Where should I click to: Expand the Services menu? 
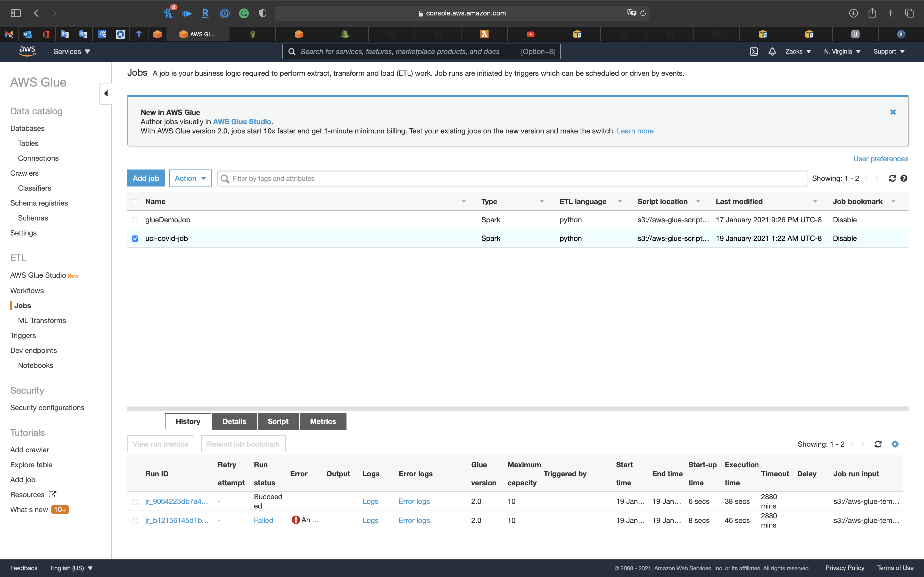point(71,52)
